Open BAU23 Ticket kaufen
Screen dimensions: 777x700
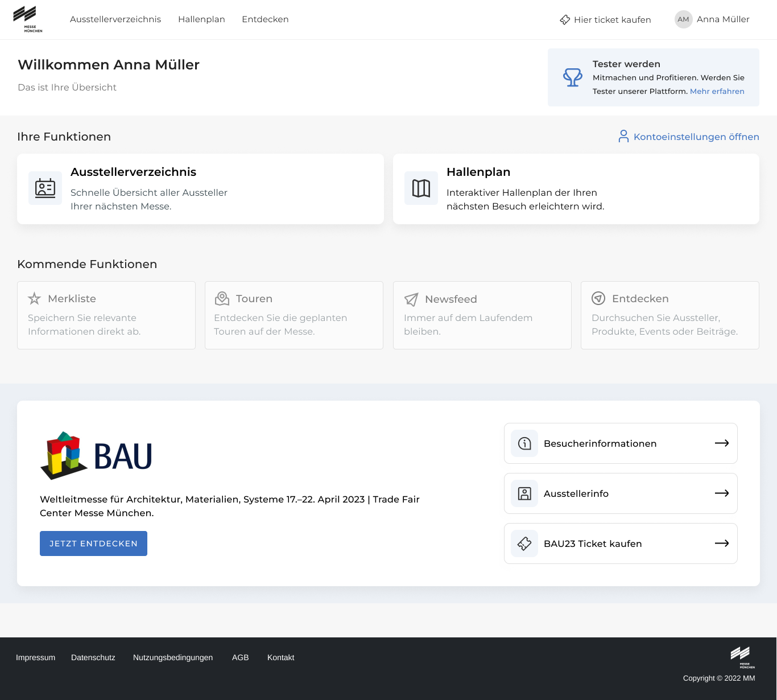[621, 543]
